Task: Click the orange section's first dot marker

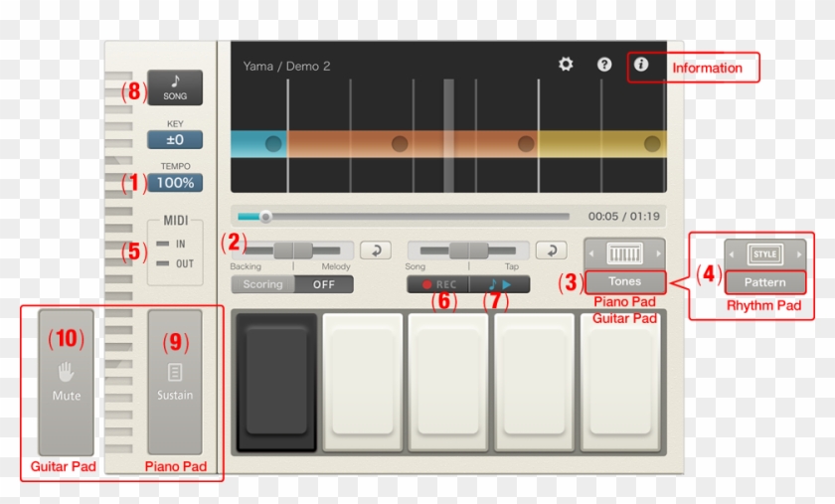Action: pyautogui.click(x=400, y=144)
